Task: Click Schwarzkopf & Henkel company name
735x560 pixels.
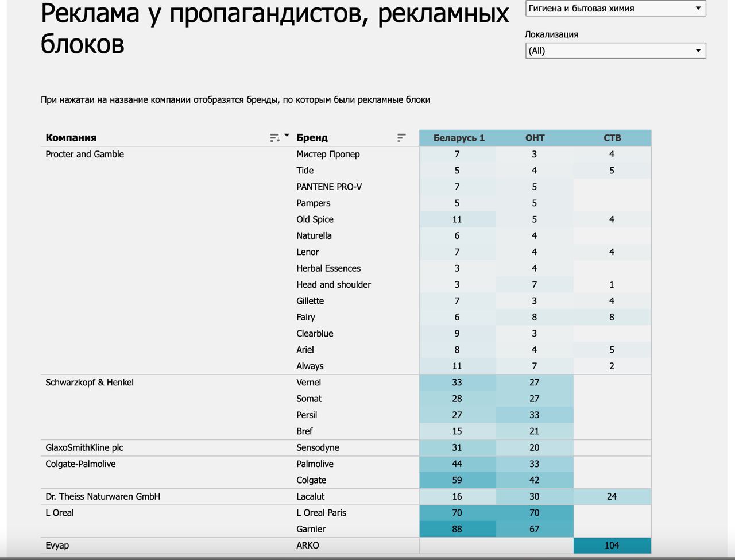Action: pos(90,383)
